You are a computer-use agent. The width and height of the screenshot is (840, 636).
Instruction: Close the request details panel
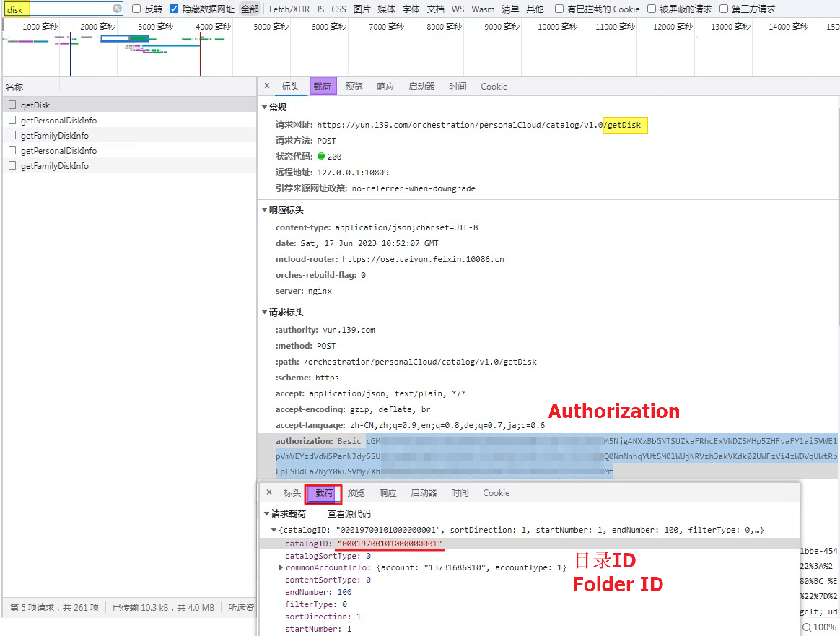[x=267, y=86]
